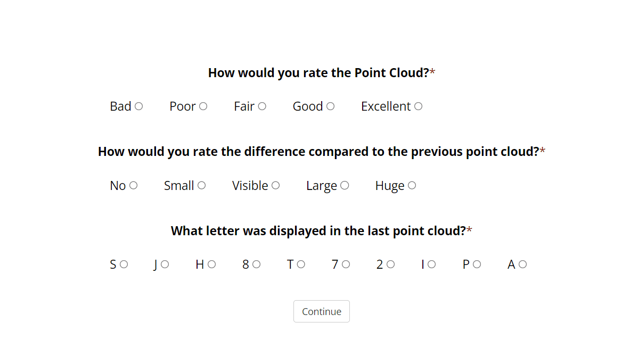Pick Huge for the difference rating
This screenshot has height=364, width=630.
point(412,185)
